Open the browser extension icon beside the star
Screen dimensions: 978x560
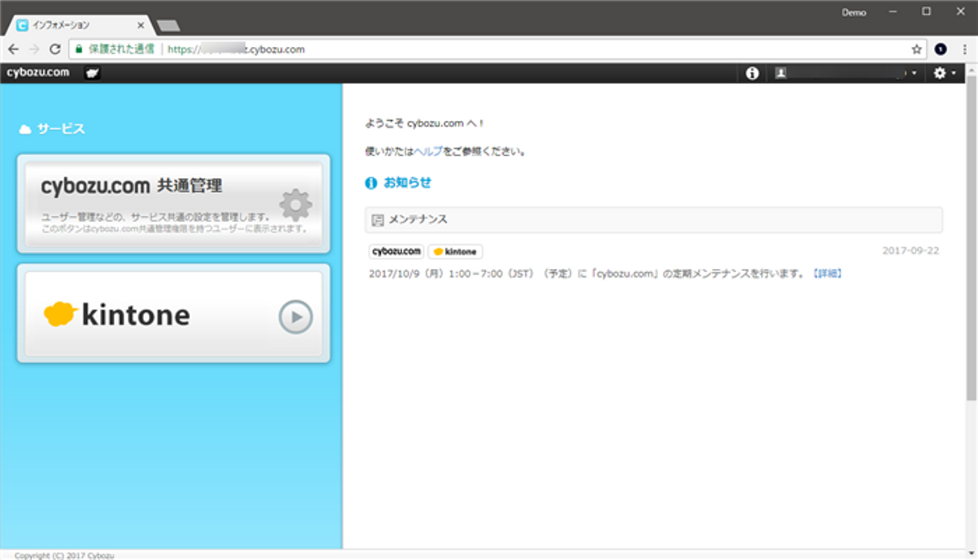click(x=941, y=50)
